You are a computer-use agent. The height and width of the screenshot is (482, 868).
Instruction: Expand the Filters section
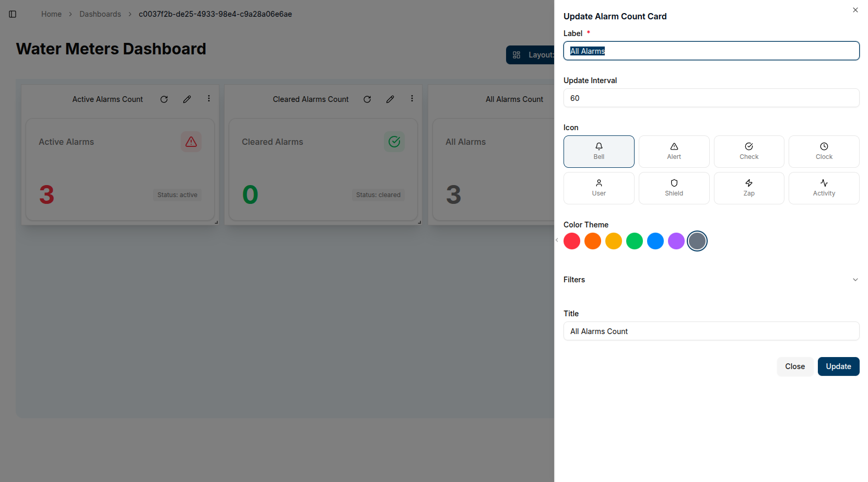pyautogui.click(x=711, y=280)
